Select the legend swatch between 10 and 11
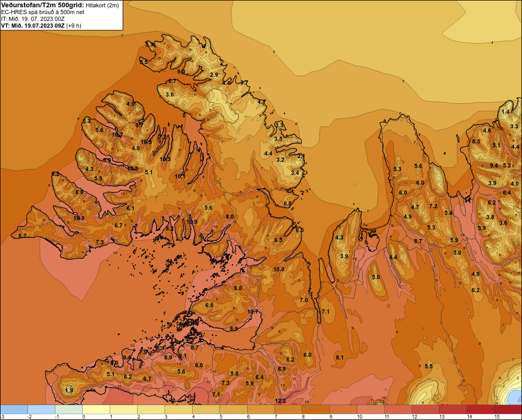This screenshot has width=522, height=420. pos(371,410)
